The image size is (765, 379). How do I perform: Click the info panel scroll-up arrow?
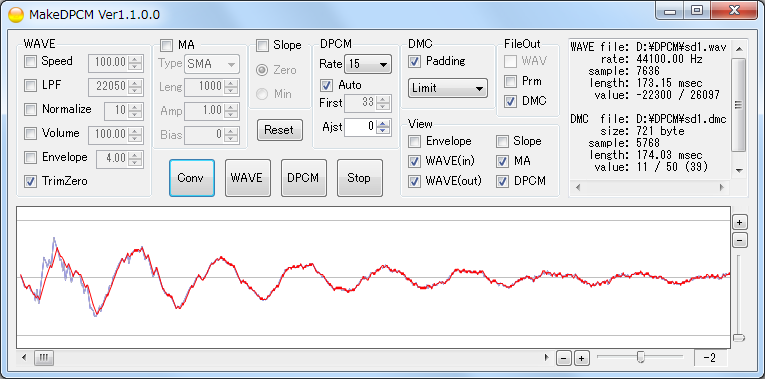[x=739, y=48]
